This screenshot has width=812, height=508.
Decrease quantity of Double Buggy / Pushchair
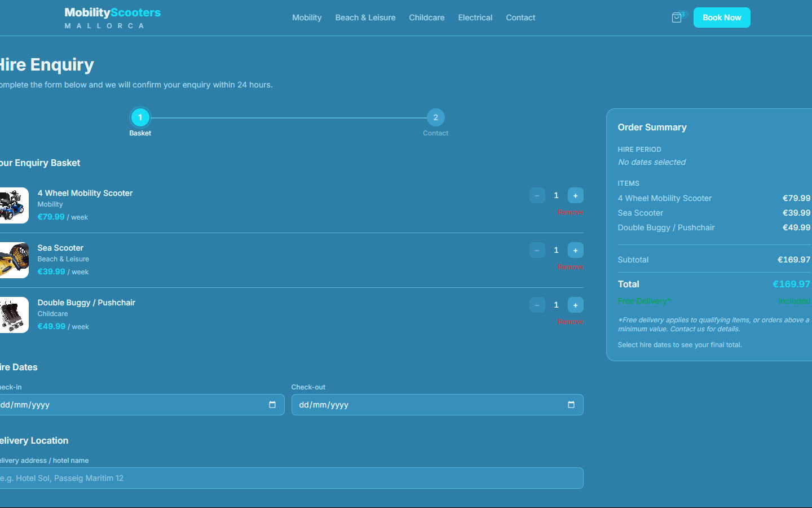point(537,305)
